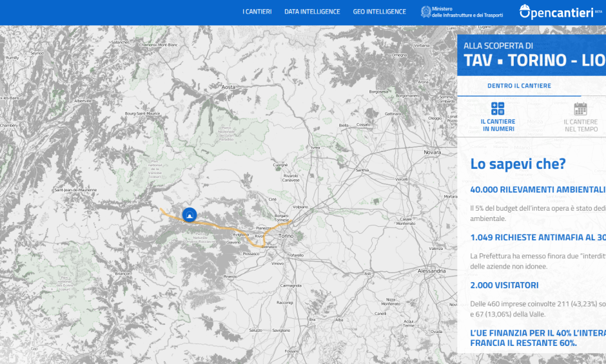The height and width of the screenshot is (364, 606).
Task: Select the Dentro il Cantiere tab
Action: coord(519,86)
